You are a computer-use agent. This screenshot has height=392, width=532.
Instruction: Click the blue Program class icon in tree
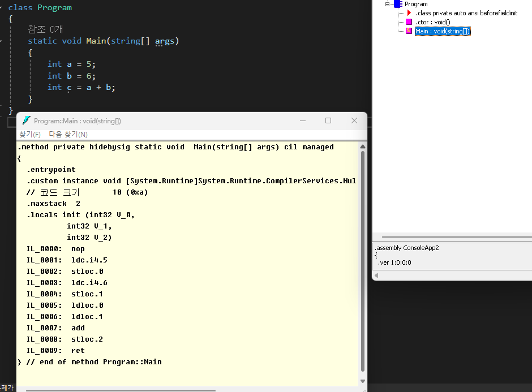[398, 4]
